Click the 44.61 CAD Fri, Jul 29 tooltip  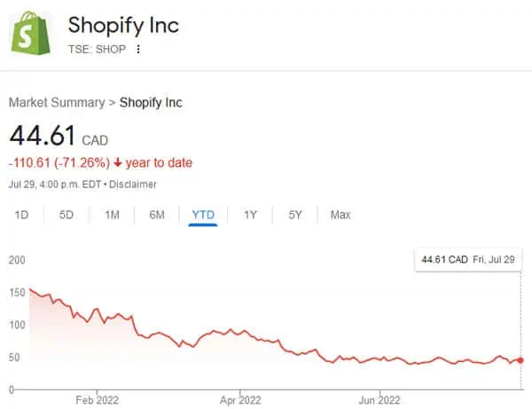(468, 260)
